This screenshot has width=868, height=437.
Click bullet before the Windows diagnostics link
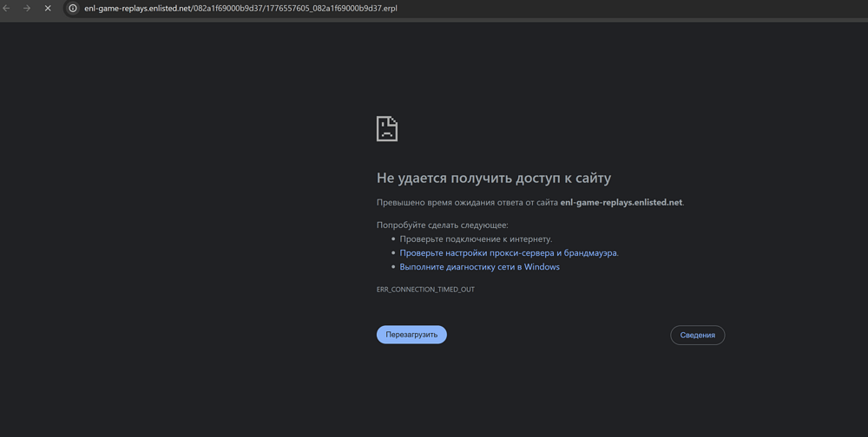pos(393,267)
